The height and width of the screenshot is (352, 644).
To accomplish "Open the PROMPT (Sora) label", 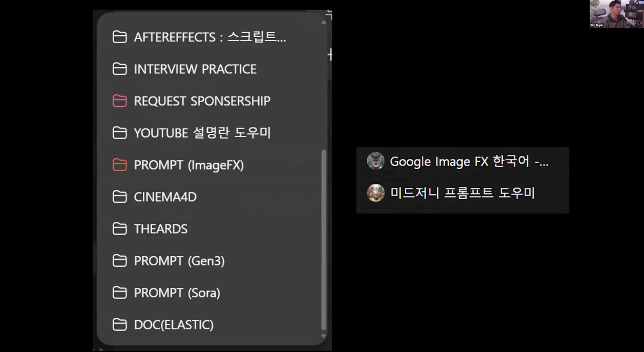I will tap(177, 293).
